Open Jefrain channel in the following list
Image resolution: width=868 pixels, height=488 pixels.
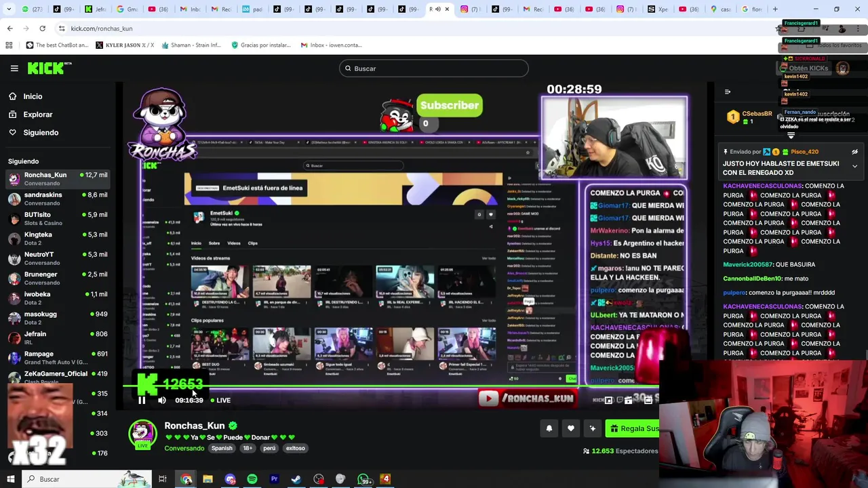pos(58,338)
